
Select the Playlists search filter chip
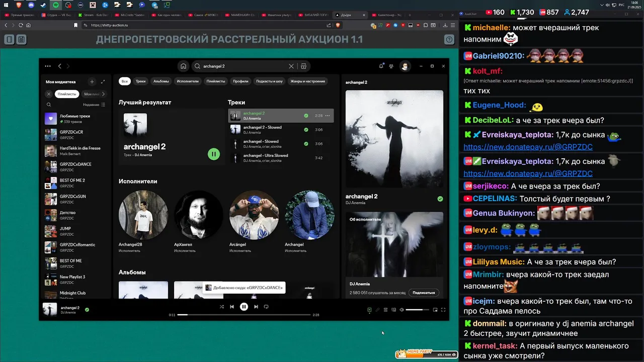[x=216, y=81]
